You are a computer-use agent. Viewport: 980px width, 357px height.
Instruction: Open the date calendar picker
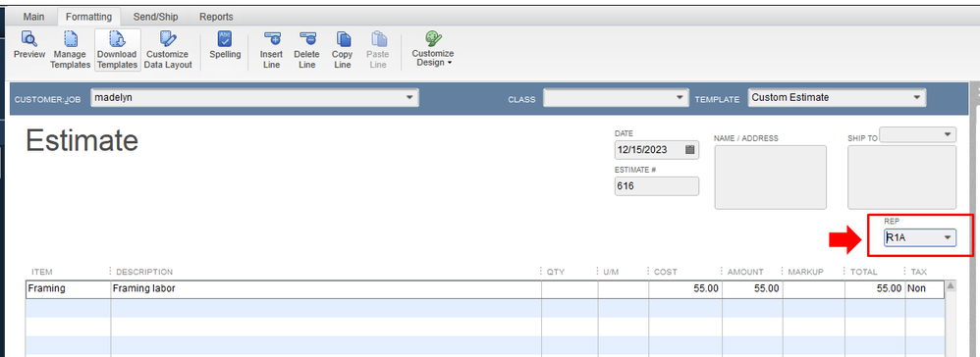(x=690, y=150)
